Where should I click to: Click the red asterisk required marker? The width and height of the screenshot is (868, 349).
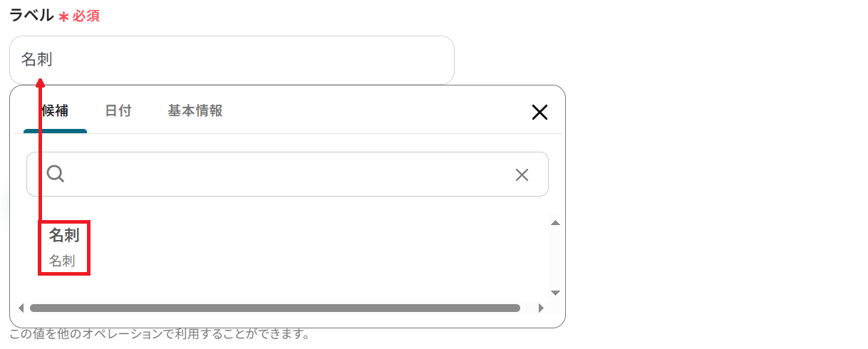click(63, 17)
